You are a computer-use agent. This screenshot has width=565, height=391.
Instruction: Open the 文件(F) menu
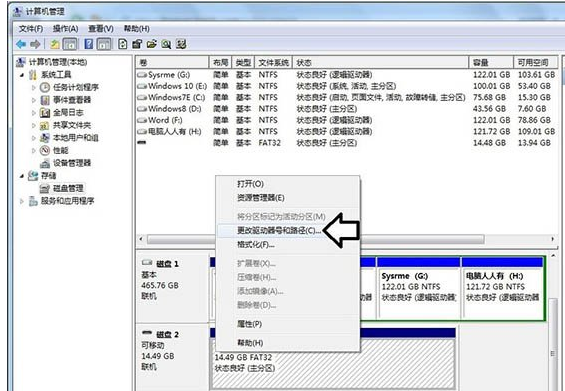[31, 28]
